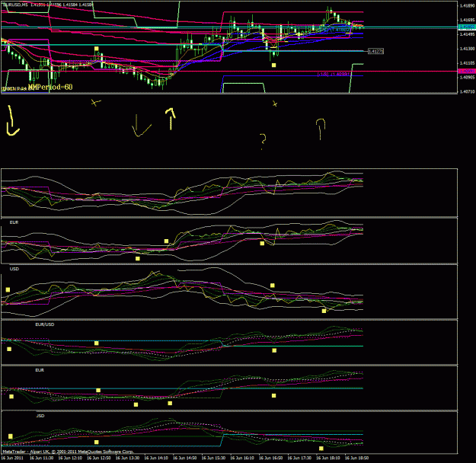Click the 16 Jun 15:30 time axis label
This screenshot has height=463, width=476.
tap(213, 458)
